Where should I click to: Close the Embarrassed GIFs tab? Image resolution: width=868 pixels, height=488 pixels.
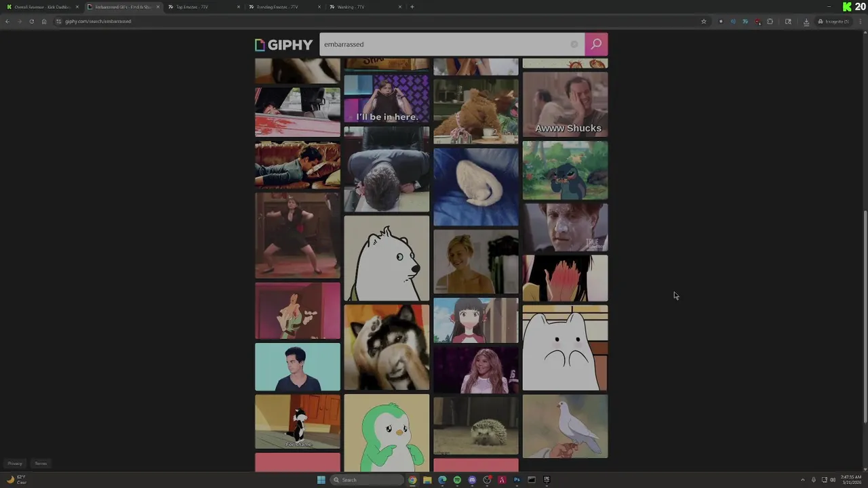click(158, 7)
